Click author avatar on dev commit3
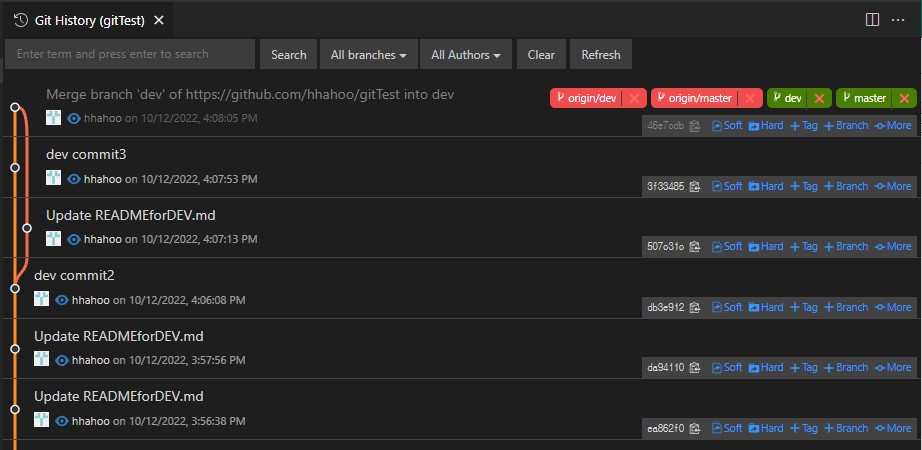Screen dimensions: 922x450 point(54,178)
